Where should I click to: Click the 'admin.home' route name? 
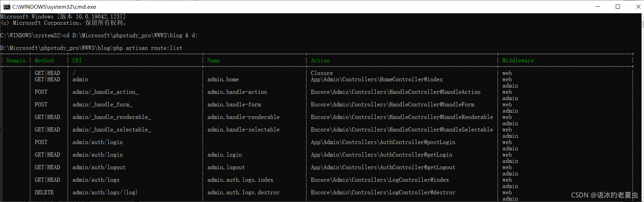coord(223,80)
